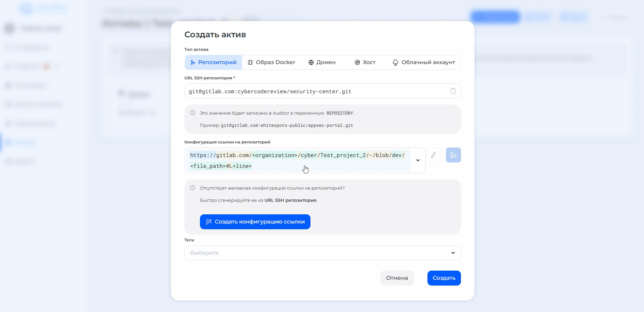Click the globe icon for Домен
The image size is (644, 312).
click(x=311, y=62)
